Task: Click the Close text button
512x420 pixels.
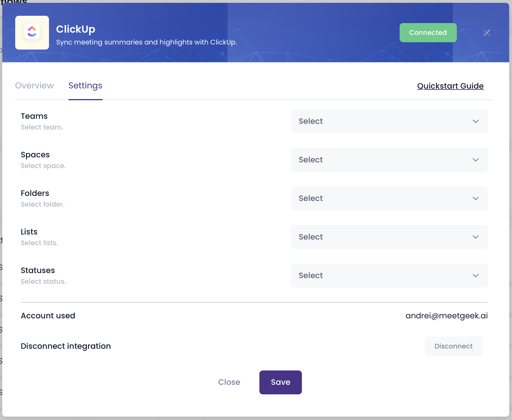Action: pyautogui.click(x=229, y=382)
